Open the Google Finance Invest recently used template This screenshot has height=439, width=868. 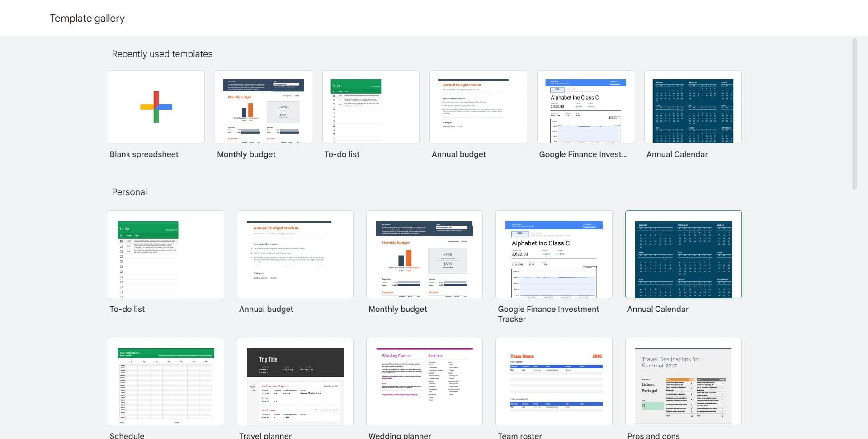[585, 106]
